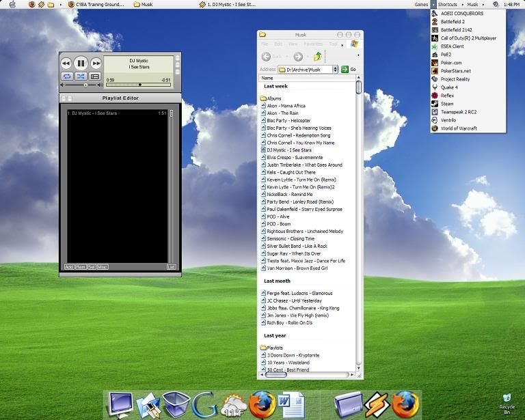Pause the DJ Mystic track
Screen dimensions: 525x420
[x=81, y=63]
